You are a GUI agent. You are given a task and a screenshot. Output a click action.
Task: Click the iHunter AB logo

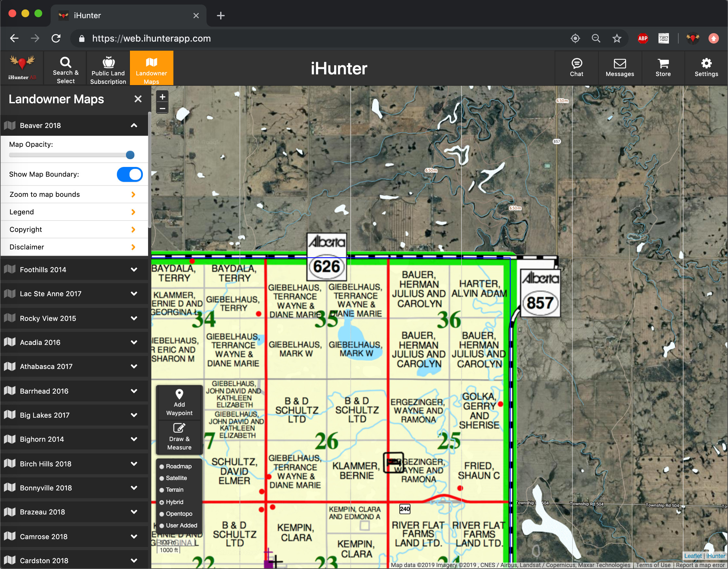pyautogui.click(x=22, y=68)
